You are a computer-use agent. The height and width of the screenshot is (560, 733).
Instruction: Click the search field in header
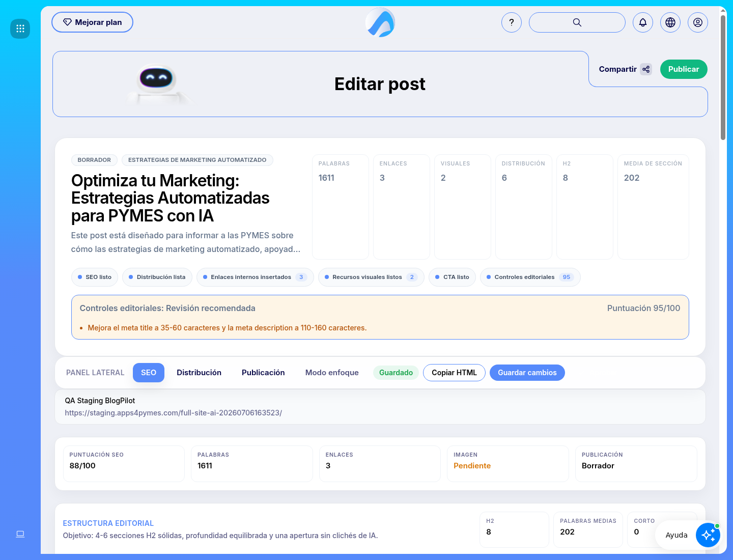(577, 22)
